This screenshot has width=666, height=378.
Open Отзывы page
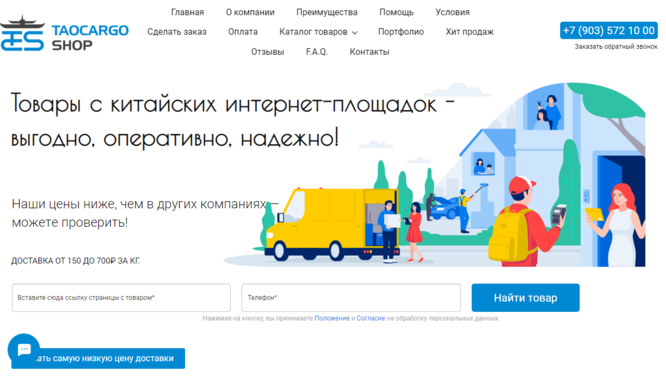[x=268, y=52]
